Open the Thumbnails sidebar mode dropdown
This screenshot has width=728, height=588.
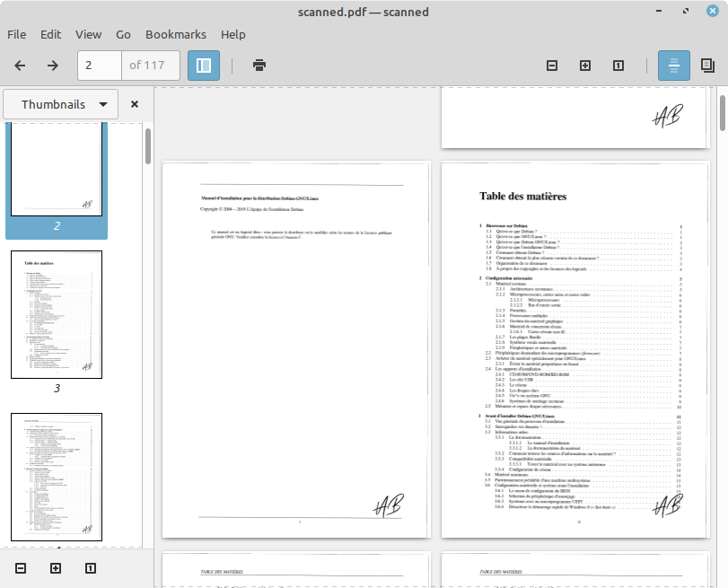tap(61, 104)
